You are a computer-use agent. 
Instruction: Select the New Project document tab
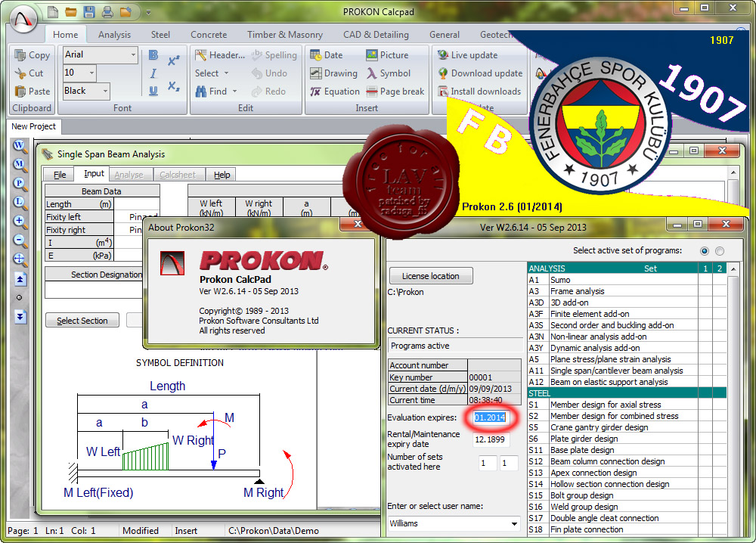pos(34,126)
